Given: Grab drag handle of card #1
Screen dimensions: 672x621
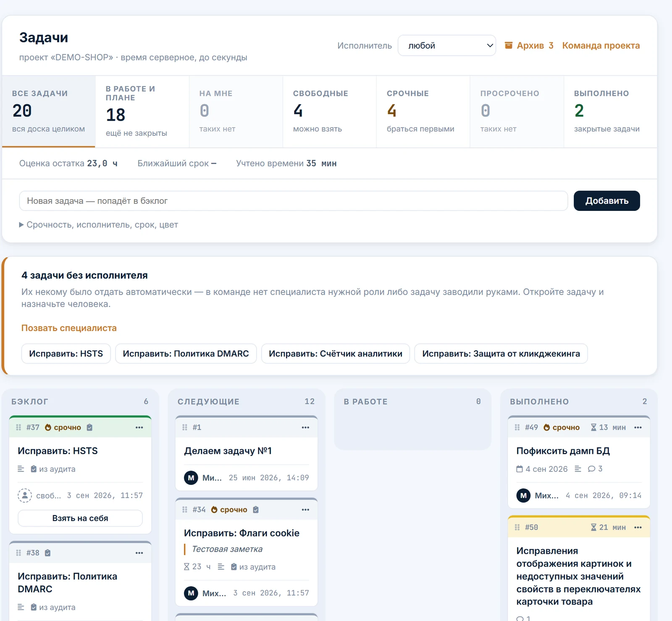Looking at the screenshot, I should click(x=185, y=427).
